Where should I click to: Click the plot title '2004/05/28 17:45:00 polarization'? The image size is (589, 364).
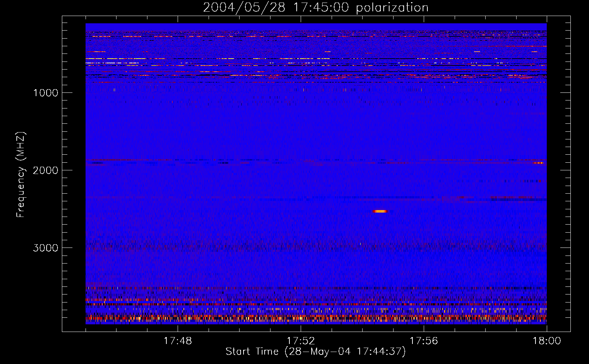pyautogui.click(x=316, y=8)
